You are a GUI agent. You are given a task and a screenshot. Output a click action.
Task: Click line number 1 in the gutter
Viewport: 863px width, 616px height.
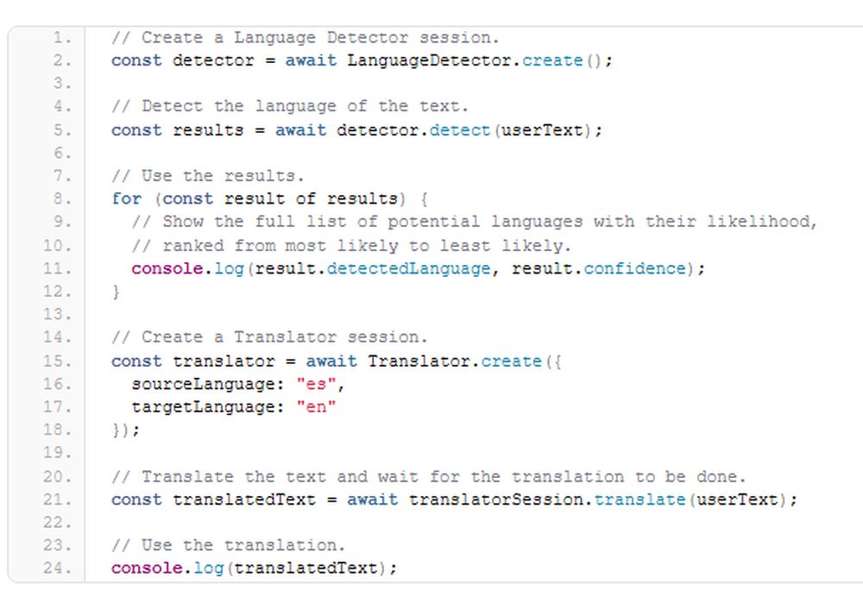(62, 37)
